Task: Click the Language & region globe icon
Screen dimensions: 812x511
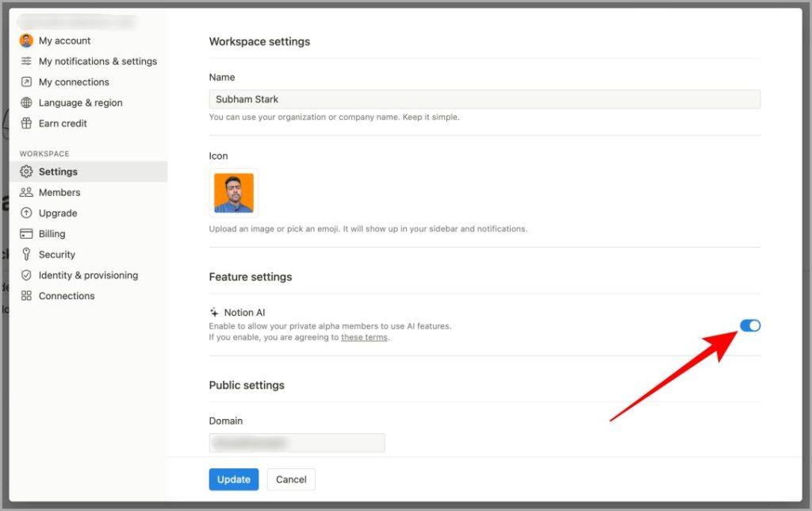Action: point(26,102)
